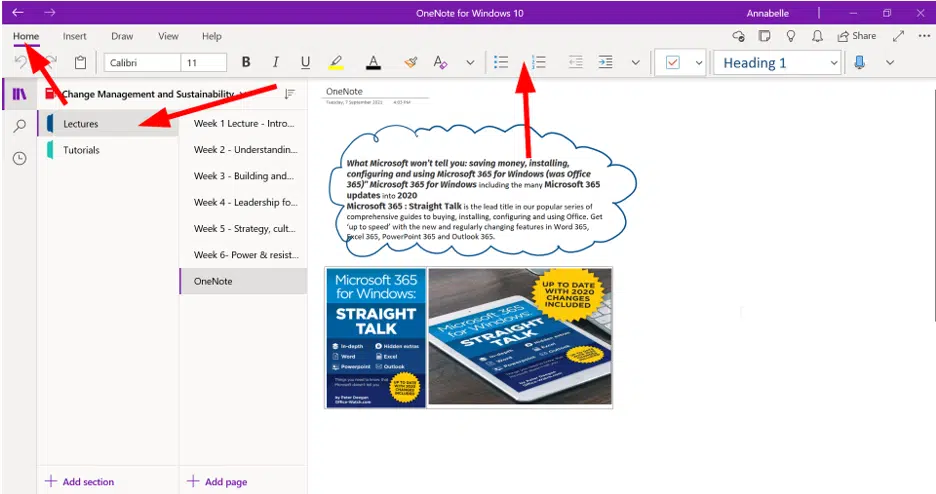Click the Back arrow in title bar
This screenshot has width=936, height=494.
click(18, 12)
